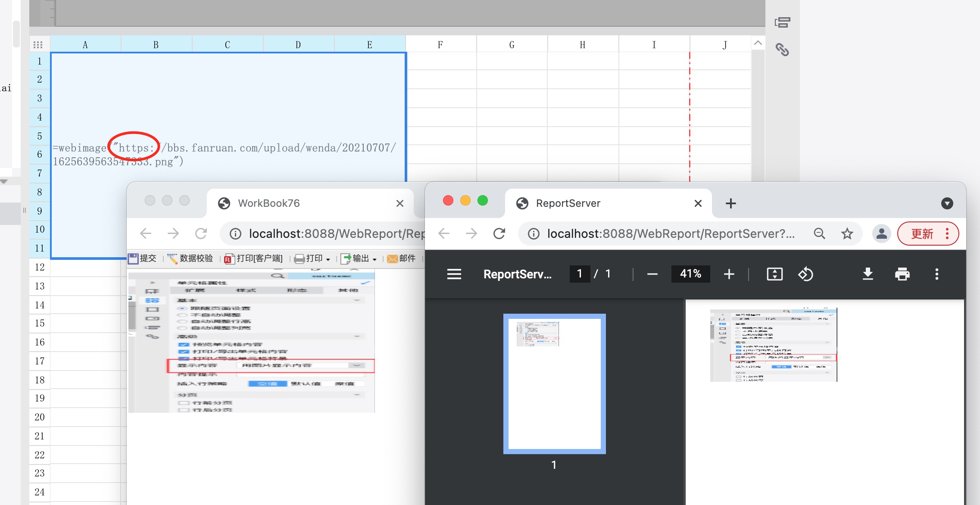Go forward in the ReportServer browser window
This screenshot has height=505, width=980.
[471, 234]
